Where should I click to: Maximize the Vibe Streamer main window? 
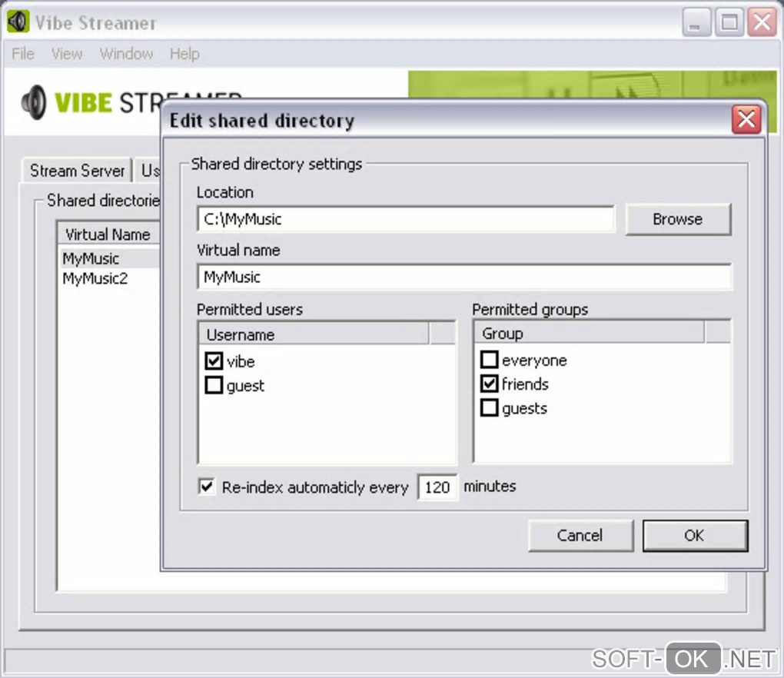[x=729, y=22]
